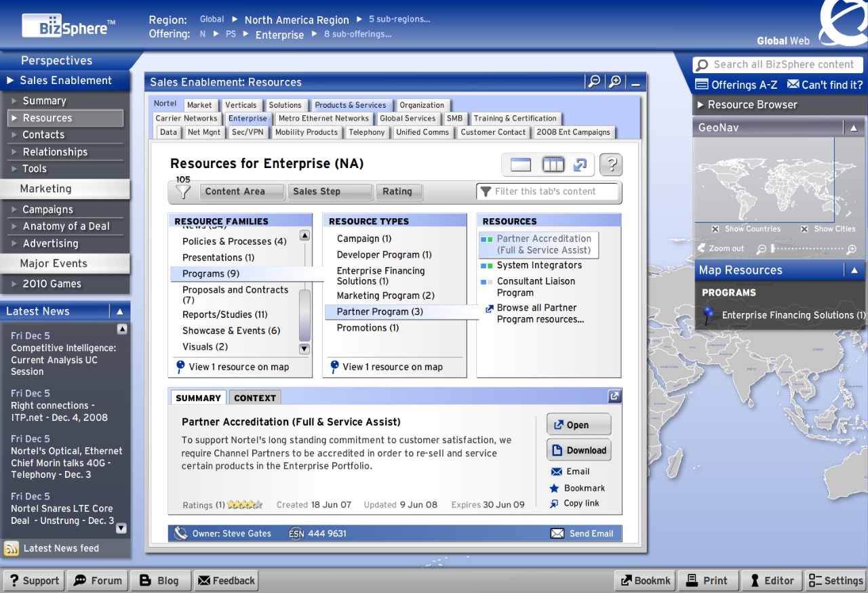Open Anatomy of a Deal menu item
The height and width of the screenshot is (593, 868).
point(66,226)
